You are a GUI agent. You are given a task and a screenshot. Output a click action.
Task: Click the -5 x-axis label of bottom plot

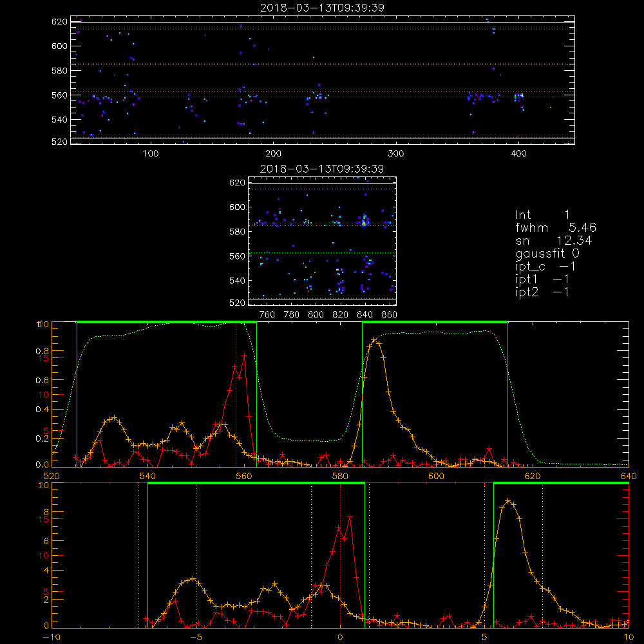click(x=196, y=638)
